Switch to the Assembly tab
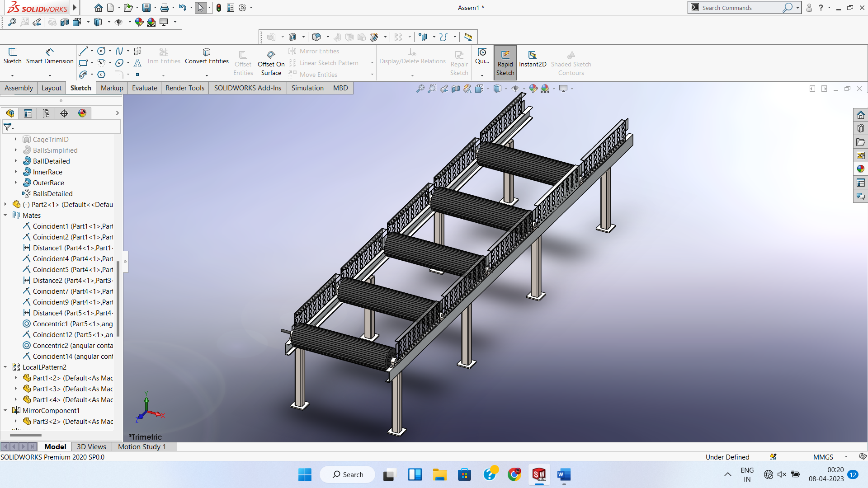 click(x=19, y=88)
